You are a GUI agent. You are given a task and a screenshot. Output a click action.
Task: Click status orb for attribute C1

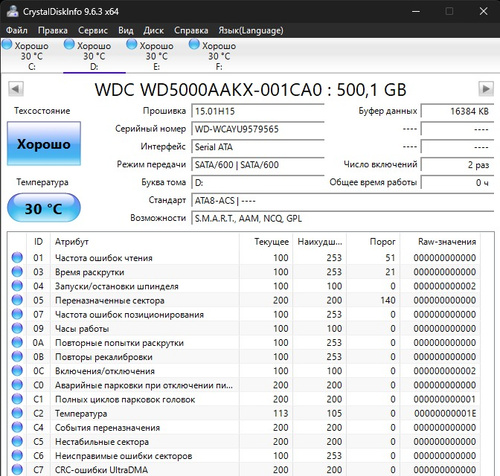click(17, 399)
